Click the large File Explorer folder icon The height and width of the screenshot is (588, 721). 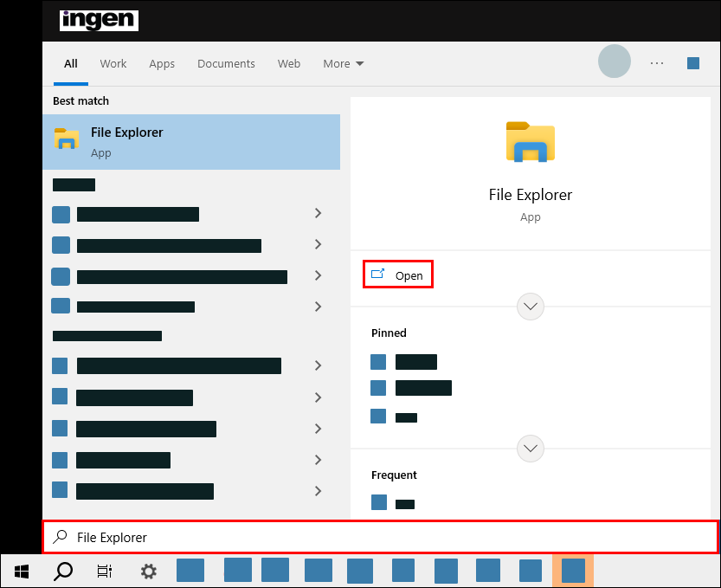coord(530,141)
